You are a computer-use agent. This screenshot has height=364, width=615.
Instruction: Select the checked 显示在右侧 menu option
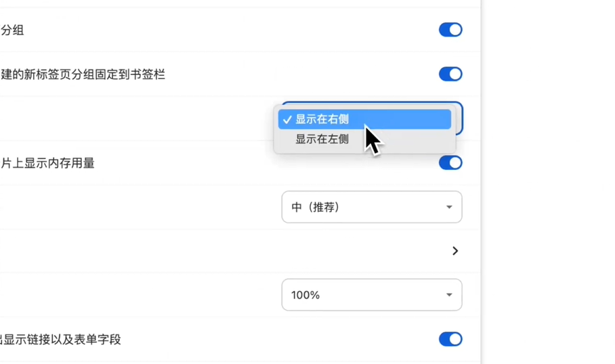pos(365,119)
